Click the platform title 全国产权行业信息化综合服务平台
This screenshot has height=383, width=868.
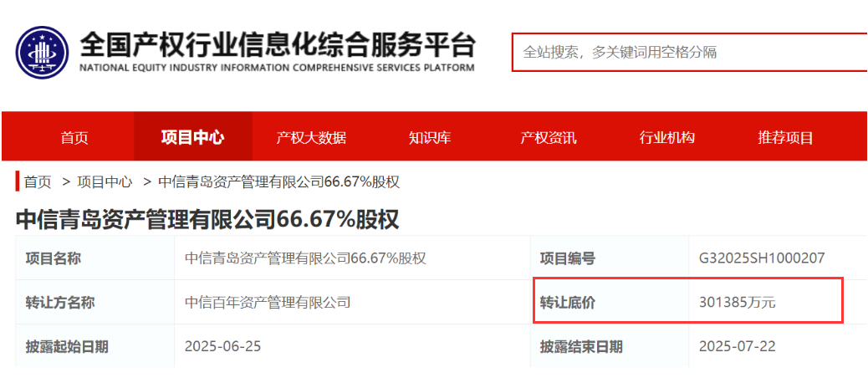pyautogui.click(x=278, y=46)
